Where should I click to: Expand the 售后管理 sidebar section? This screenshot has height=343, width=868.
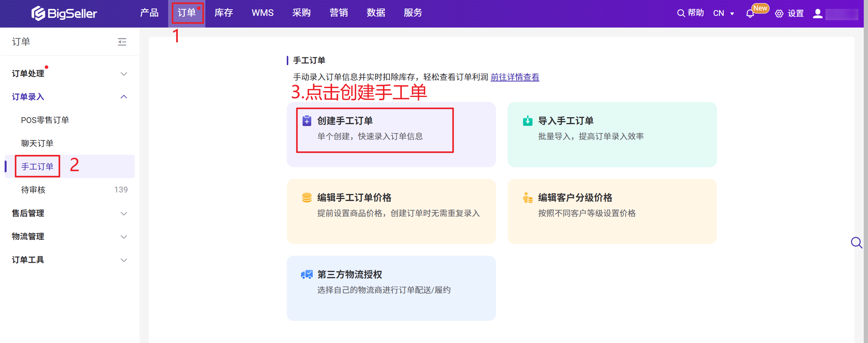pyautogui.click(x=124, y=213)
